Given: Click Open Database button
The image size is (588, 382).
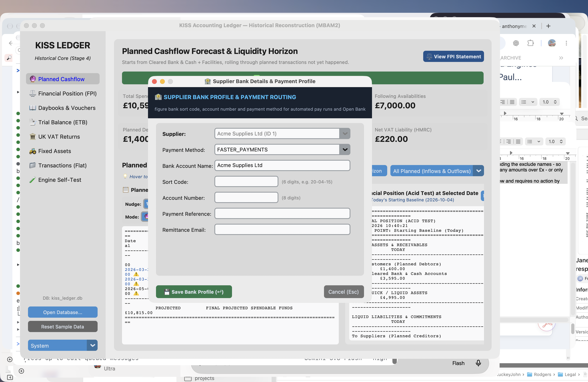Looking at the screenshot, I should pyautogui.click(x=63, y=312).
